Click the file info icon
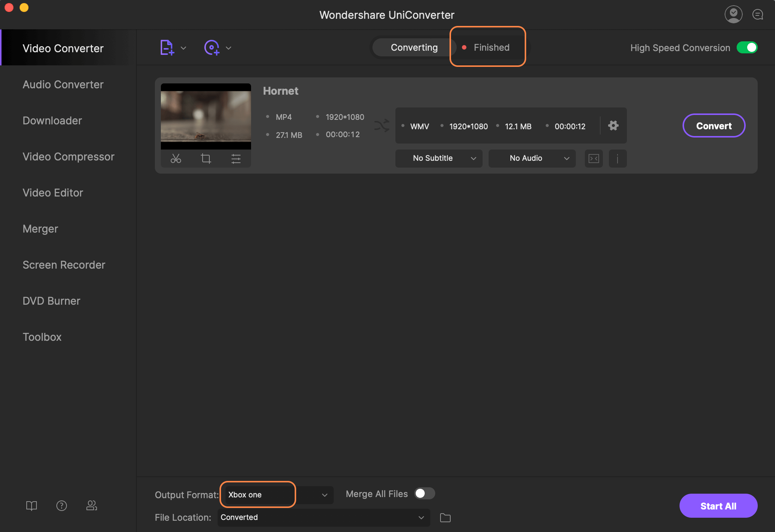This screenshot has width=775, height=532. 618,158
